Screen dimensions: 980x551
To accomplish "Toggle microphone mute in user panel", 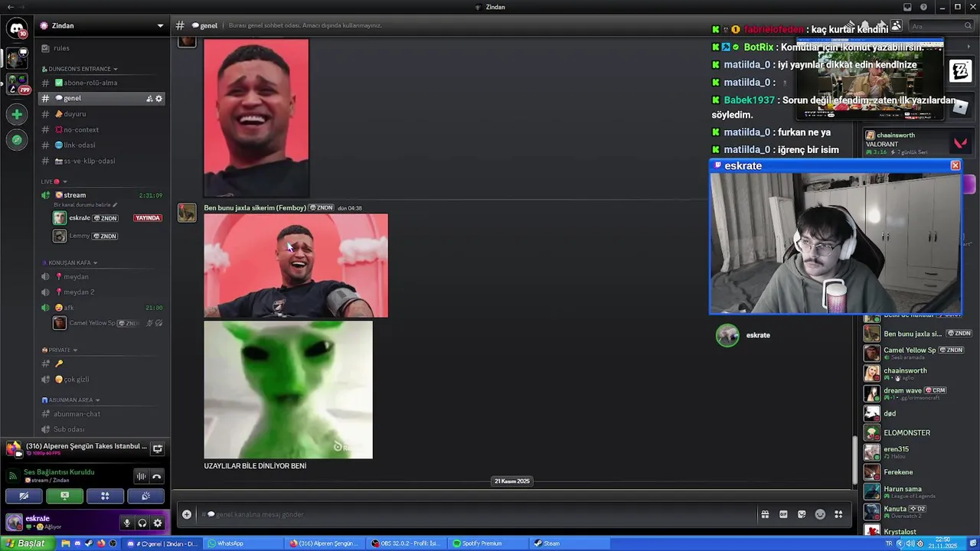I will click(127, 523).
